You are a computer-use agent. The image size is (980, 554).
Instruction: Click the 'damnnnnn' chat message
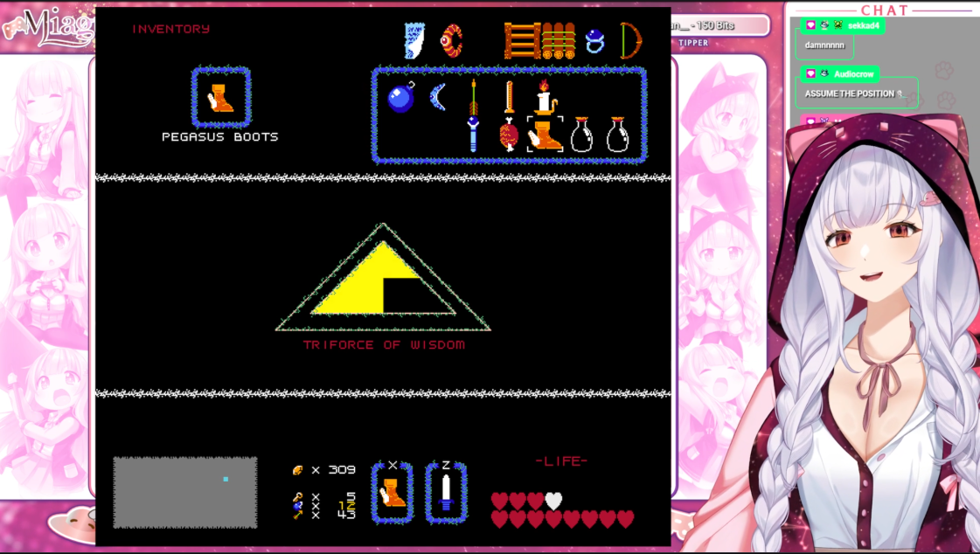pos(824,45)
